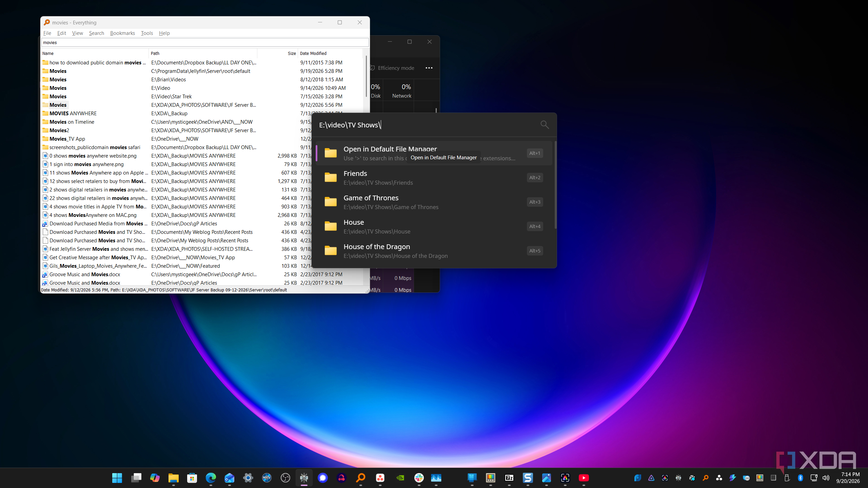
Task: Sort results by the Path column header
Action: pyautogui.click(x=203, y=53)
